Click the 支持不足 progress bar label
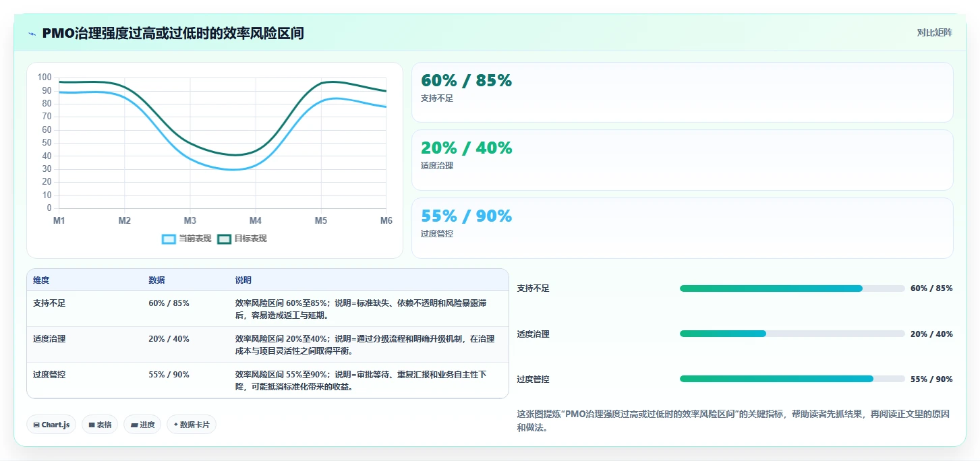 534,288
